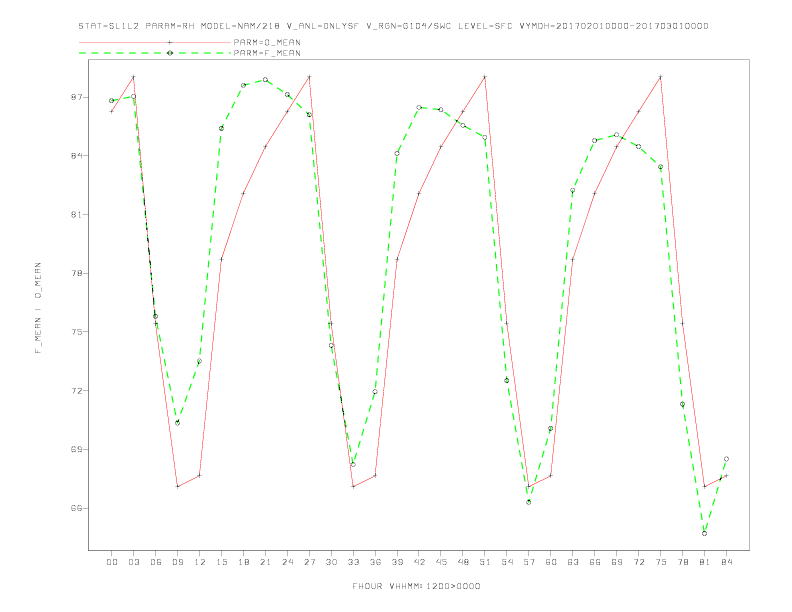
Task: Click x-axis forecast hour label 03
Action: tap(133, 562)
